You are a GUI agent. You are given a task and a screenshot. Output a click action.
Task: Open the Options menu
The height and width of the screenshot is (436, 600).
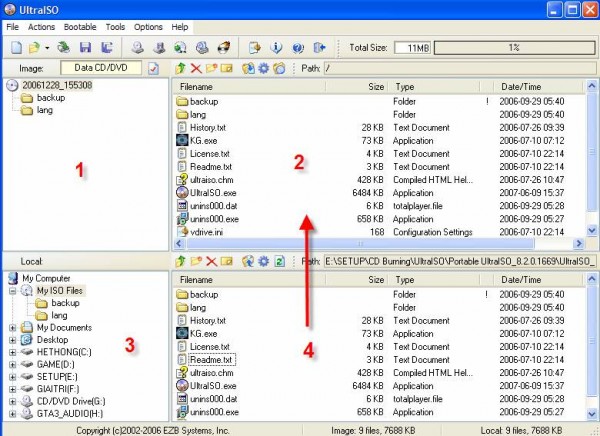tap(148, 27)
